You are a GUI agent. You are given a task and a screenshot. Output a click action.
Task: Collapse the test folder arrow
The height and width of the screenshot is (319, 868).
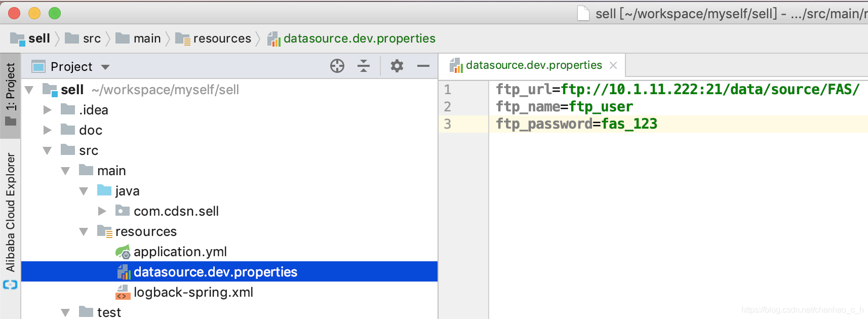[x=65, y=312]
